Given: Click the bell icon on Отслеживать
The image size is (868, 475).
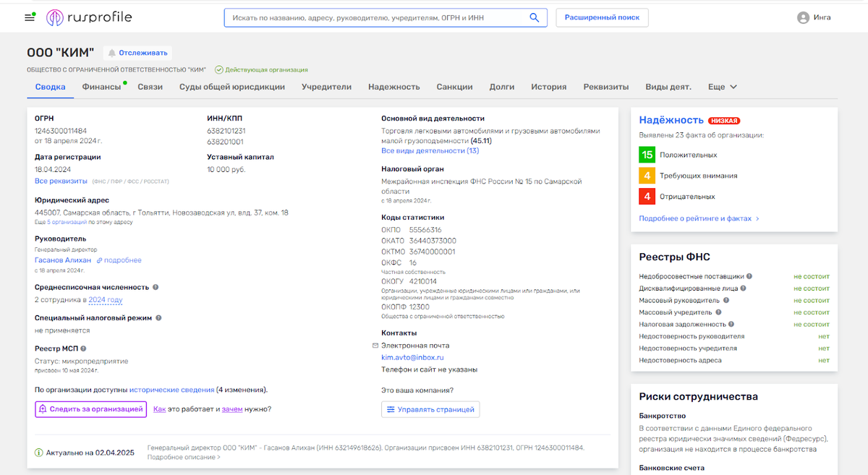Looking at the screenshot, I should tap(112, 52).
